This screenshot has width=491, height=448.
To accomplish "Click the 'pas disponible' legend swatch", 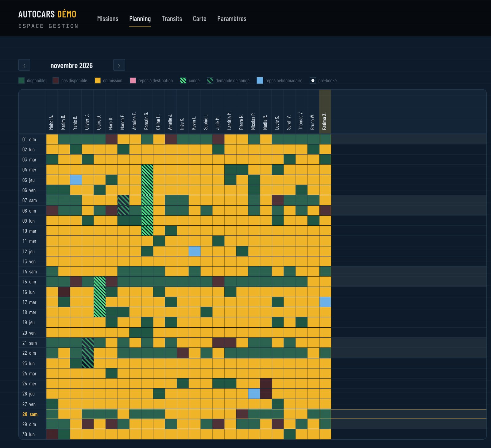I will tap(56, 80).
